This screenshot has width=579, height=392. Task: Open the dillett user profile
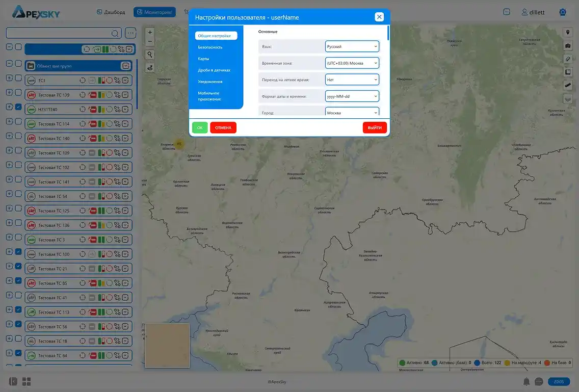(x=533, y=12)
